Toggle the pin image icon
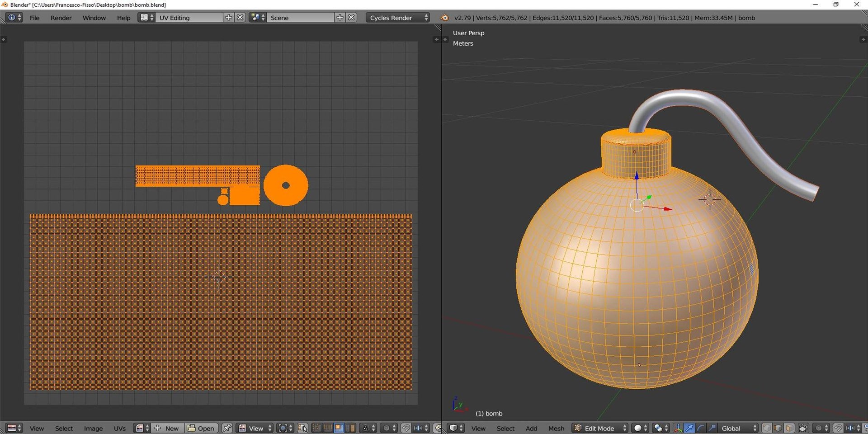The height and width of the screenshot is (434, 868). coord(227,428)
